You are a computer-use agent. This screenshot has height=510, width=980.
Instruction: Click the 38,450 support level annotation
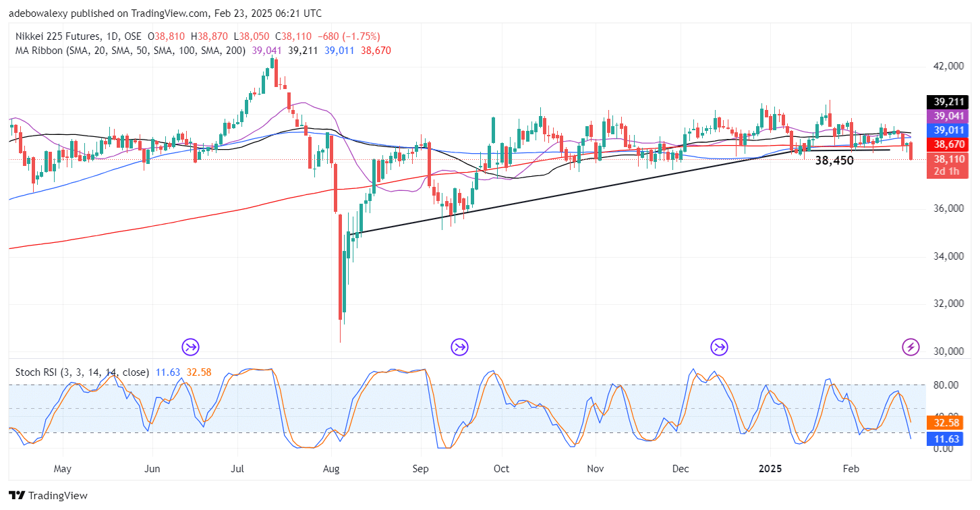pyautogui.click(x=834, y=161)
